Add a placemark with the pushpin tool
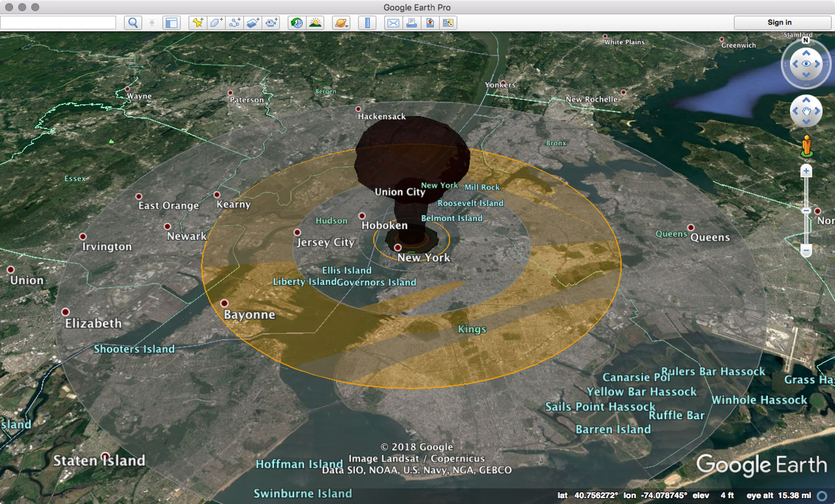This screenshot has height=504, width=835. 198,23
